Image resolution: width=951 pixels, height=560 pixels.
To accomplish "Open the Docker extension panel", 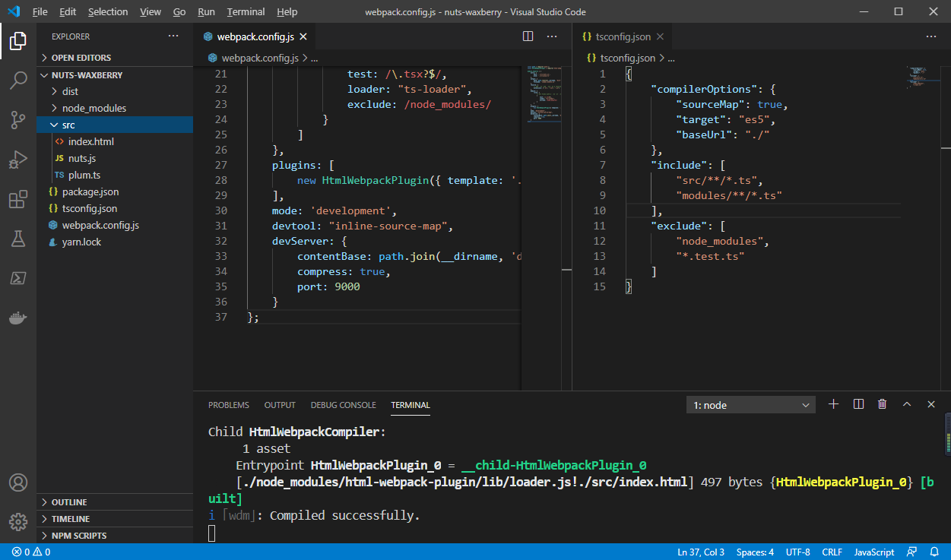I will pos(18,317).
